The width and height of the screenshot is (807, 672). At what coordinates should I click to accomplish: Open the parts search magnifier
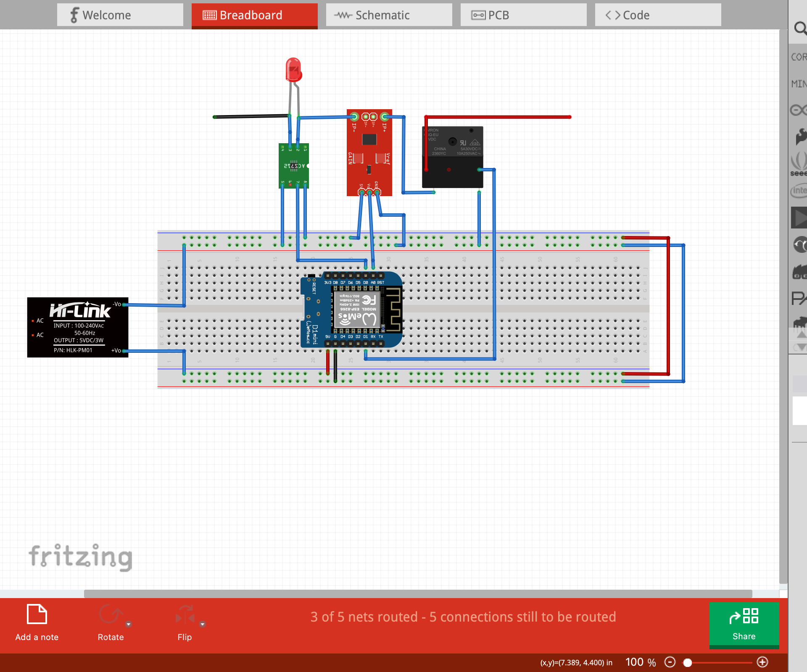(799, 29)
